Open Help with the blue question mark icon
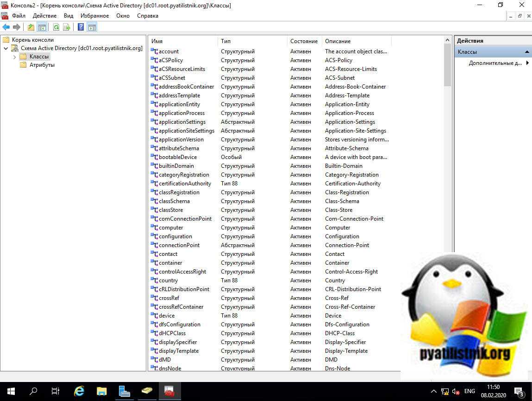Viewport: 532px width, 401px height. click(x=81, y=27)
